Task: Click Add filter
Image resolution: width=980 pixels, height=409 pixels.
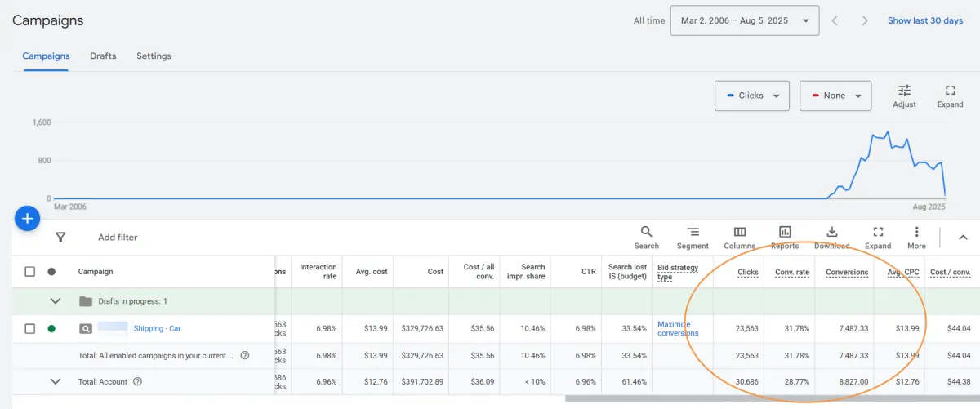Action: (x=118, y=238)
